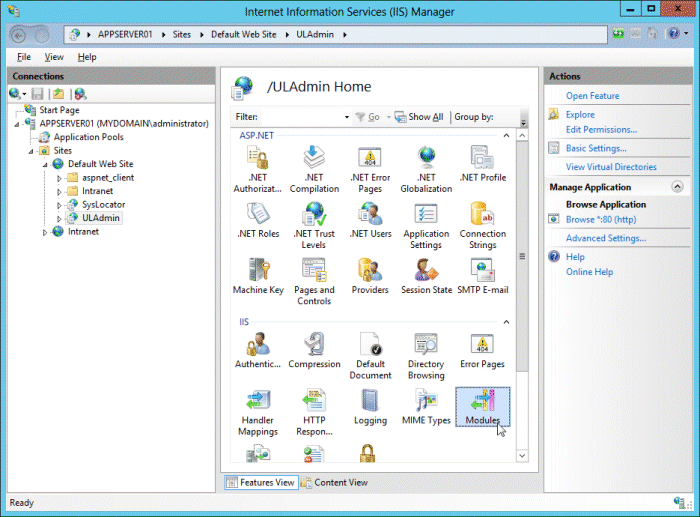Open the Filter dropdown arrow

[346, 117]
